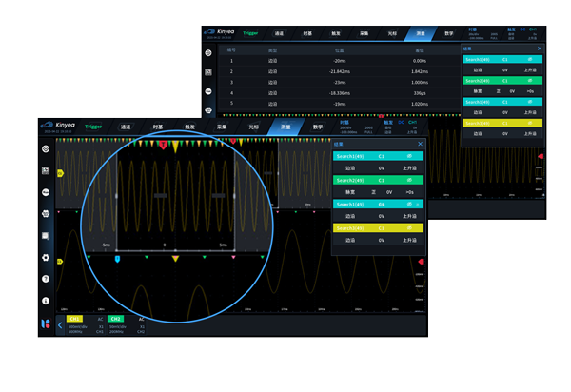This screenshot has width=571, height=392.
Task: Click the bottom edge handle of the zoom window
Action: (x=175, y=250)
